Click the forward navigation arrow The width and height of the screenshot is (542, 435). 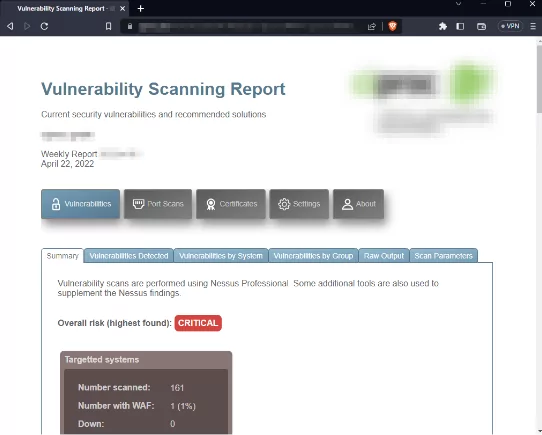[x=27, y=26]
